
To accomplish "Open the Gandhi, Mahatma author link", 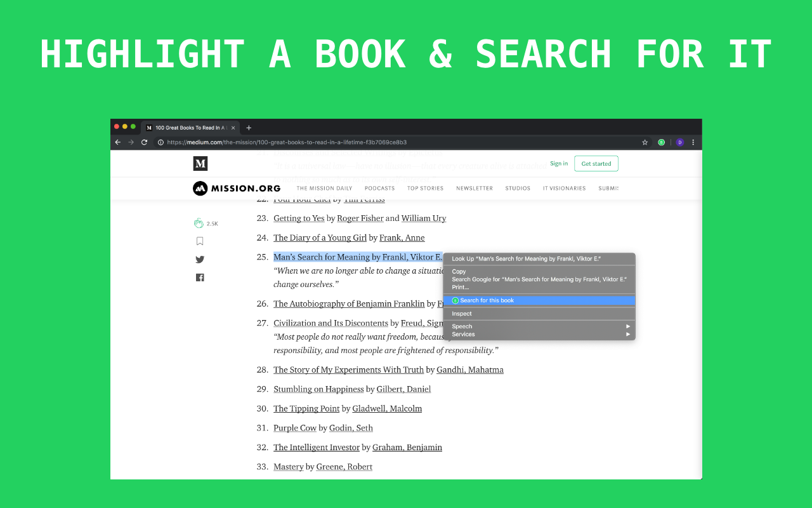I will pos(470,370).
